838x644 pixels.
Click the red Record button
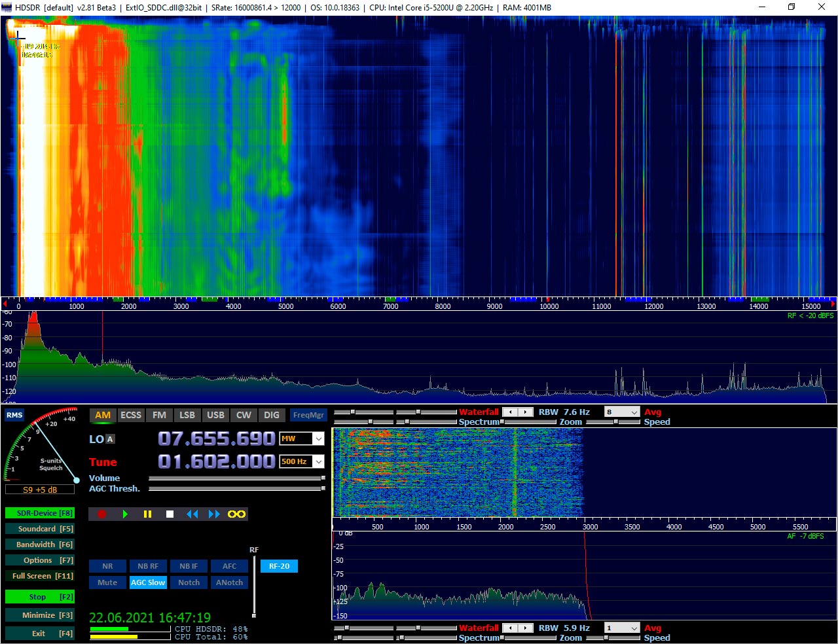point(101,514)
